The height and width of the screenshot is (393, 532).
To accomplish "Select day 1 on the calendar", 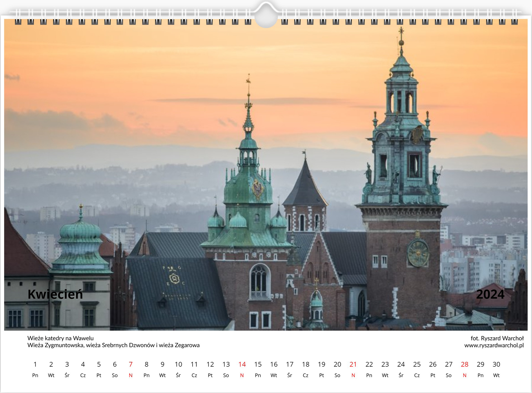I will coord(35,364).
